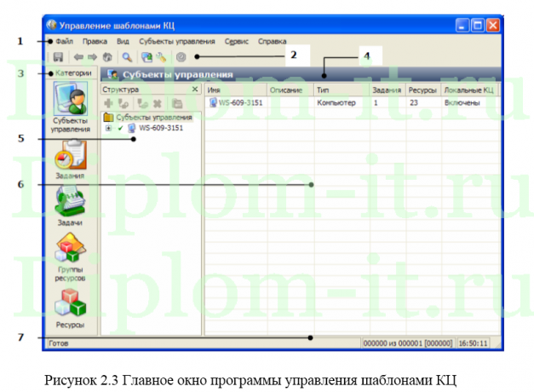Close the Структура panel with the X
534x392 pixels.
[x=194, y=89]
